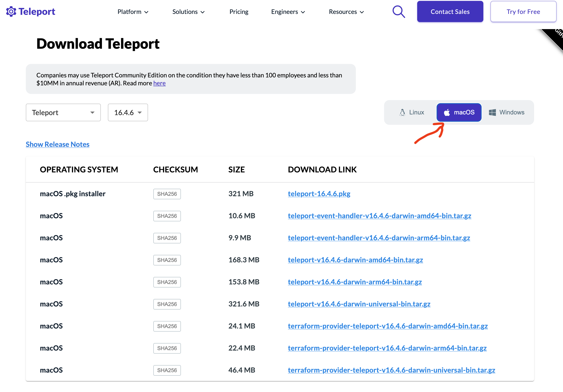
Task: Open the 'here' license link
Action: coord(159,83)
